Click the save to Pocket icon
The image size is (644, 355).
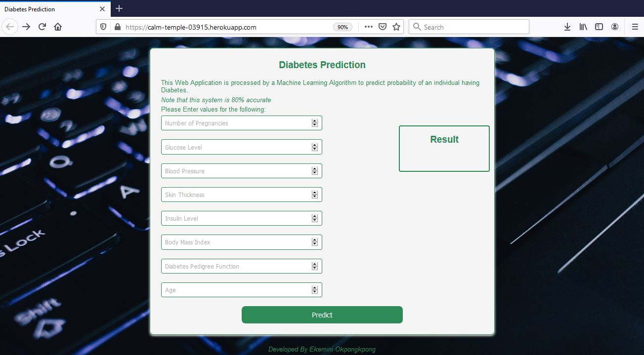[x=382, y=27]
